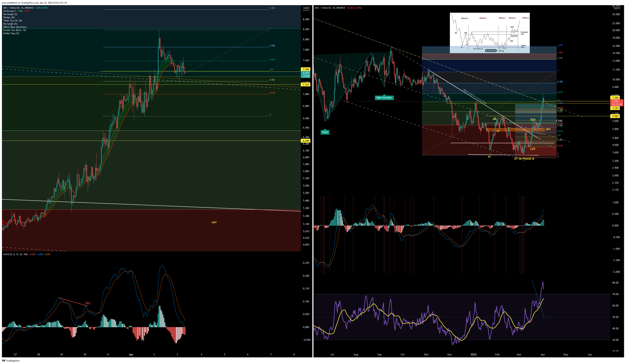Image resolution: width=626 pixels, height=364 pixels.
Task: Select the Bullish Flag (15) legend entry
Action: click(11, 33)
